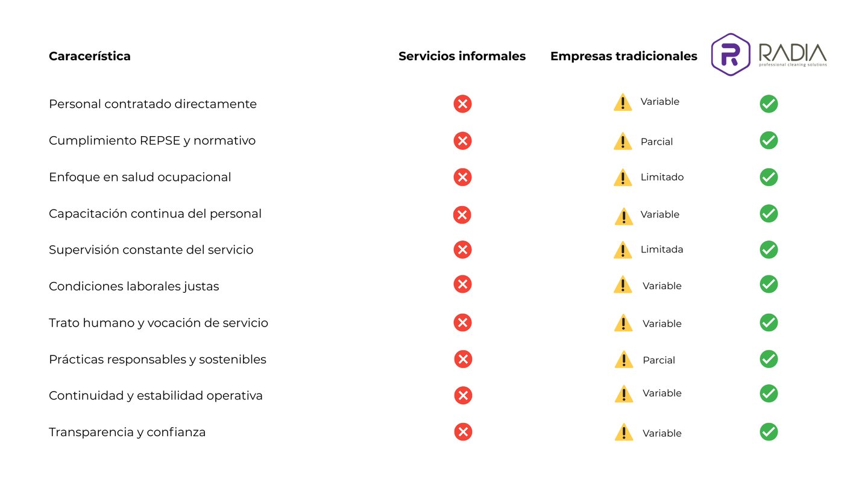The width and height of the screenshot is (868, 488).
Task: Click the Supervisión constante del servicio text
Action: [x=151, y=249]
